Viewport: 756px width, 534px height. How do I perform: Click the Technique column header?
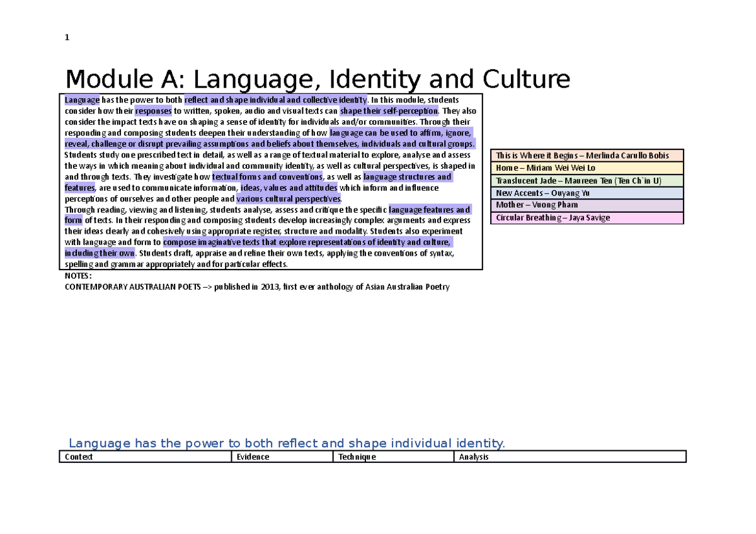356,457
